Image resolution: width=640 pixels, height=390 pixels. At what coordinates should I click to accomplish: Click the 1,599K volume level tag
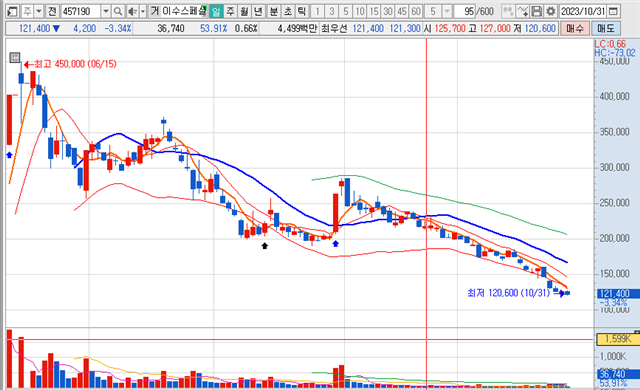[x=618, y=339]
